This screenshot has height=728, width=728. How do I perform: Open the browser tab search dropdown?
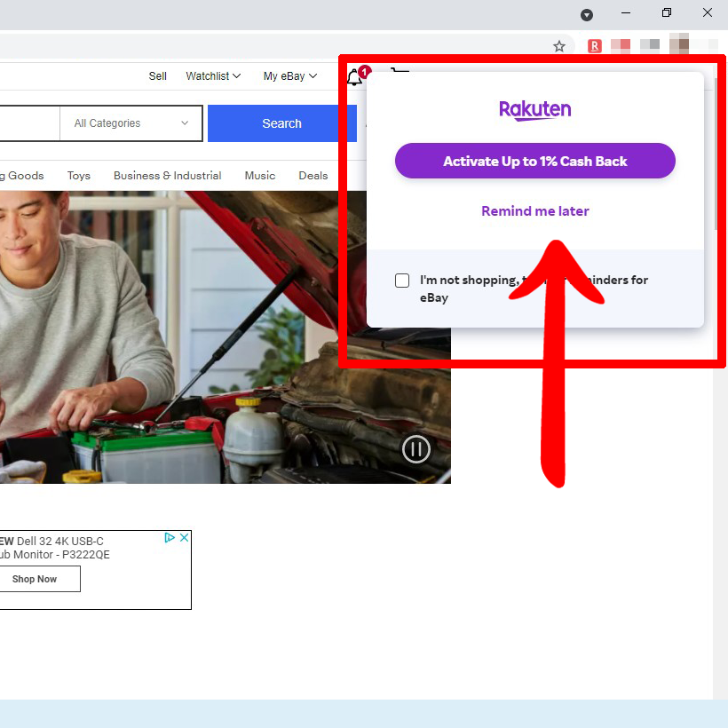pos(587,15)
